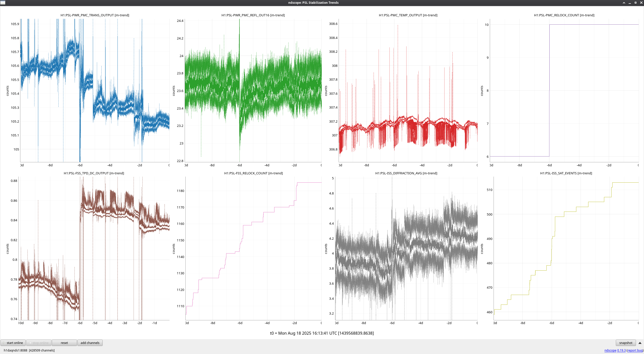Select the H1:PSL-ISS_DIFFRACTION_AVG plot title
This screenshot has width=644, height=354.
click(406, 173)
